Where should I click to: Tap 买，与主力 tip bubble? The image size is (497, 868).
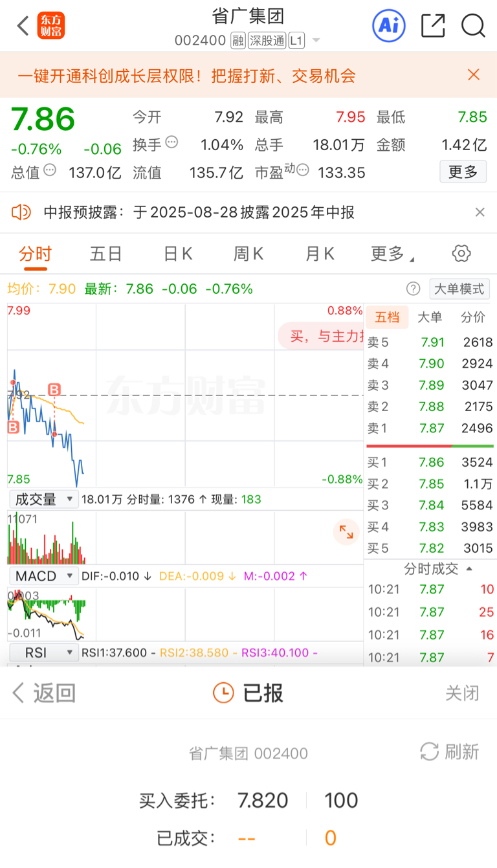point(321,336)
